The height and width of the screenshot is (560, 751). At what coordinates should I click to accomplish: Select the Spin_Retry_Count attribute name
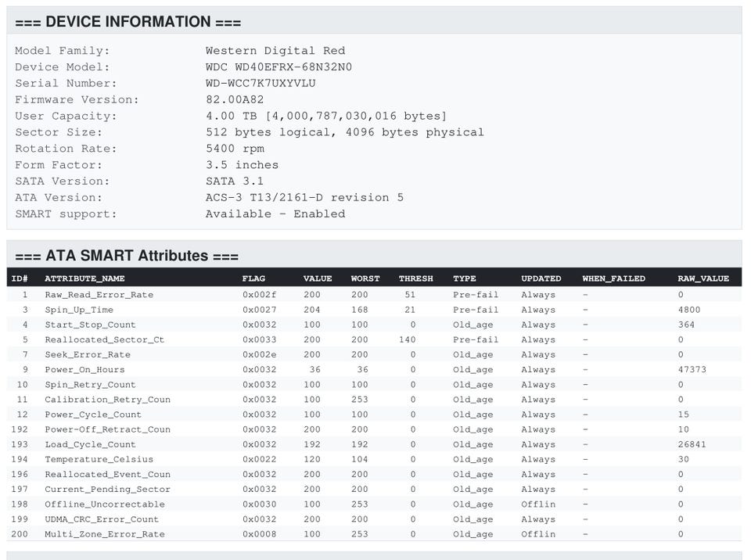click(90, 384)
